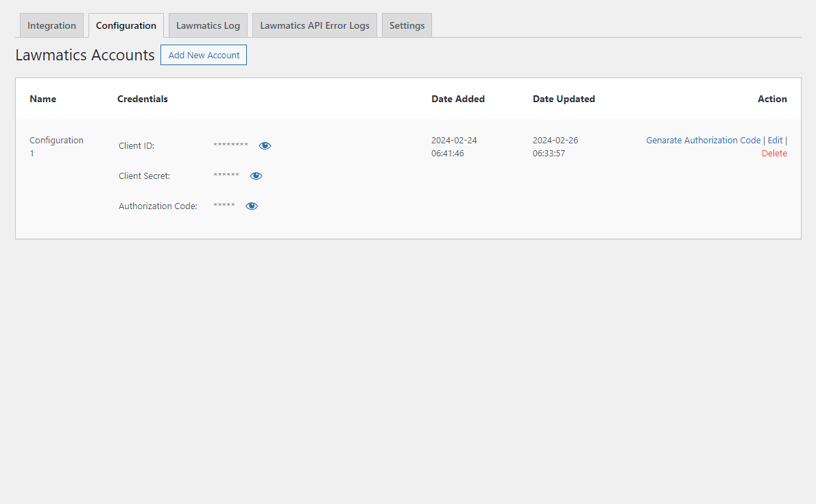Select the Configuration 1 name cell

click(x=56, y=147)
